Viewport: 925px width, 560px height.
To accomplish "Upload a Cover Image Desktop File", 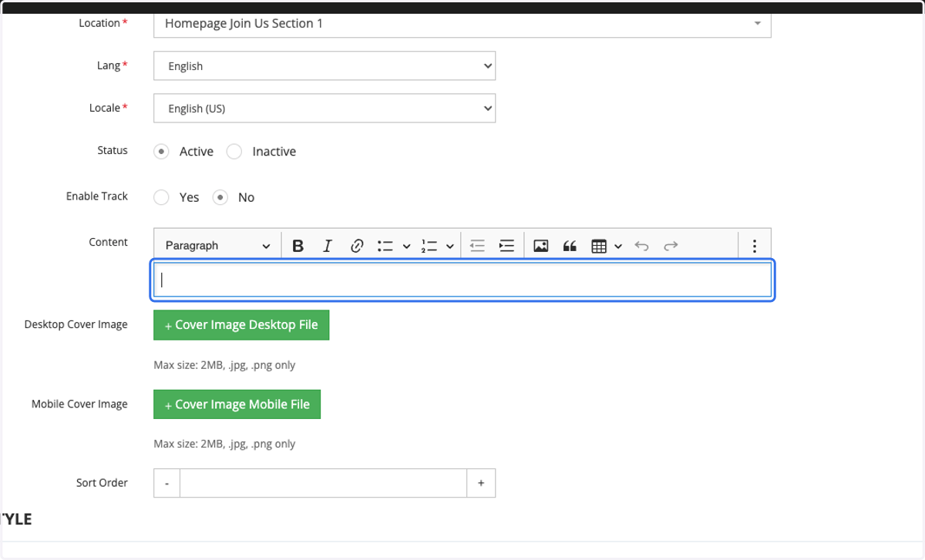I will pyautogui.click(x=241, y=325).
